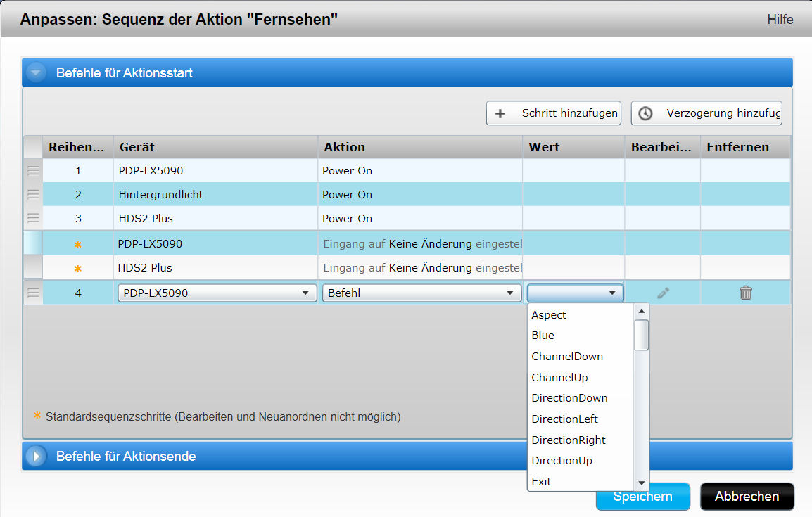Screen dimensions: 812x517
Task: Click the empty Wert dropdown field
Action: click(575, 293)
